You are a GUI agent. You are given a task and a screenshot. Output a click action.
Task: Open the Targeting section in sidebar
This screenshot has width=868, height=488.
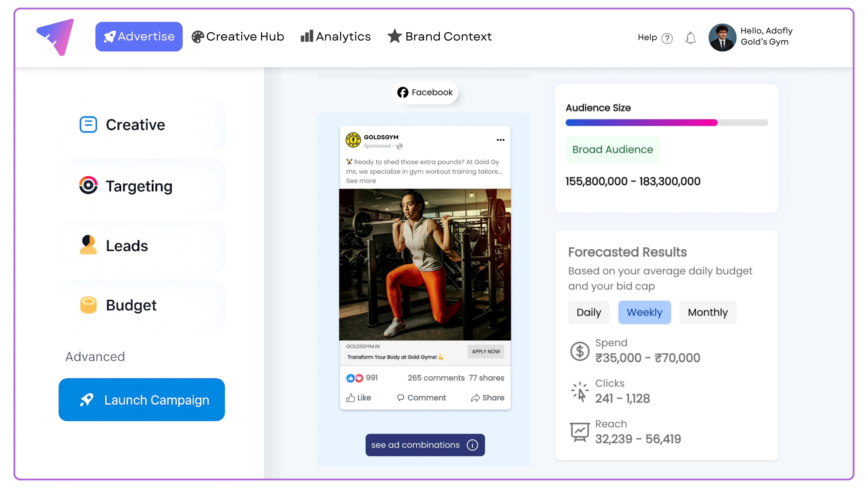[x=142, y=186]
